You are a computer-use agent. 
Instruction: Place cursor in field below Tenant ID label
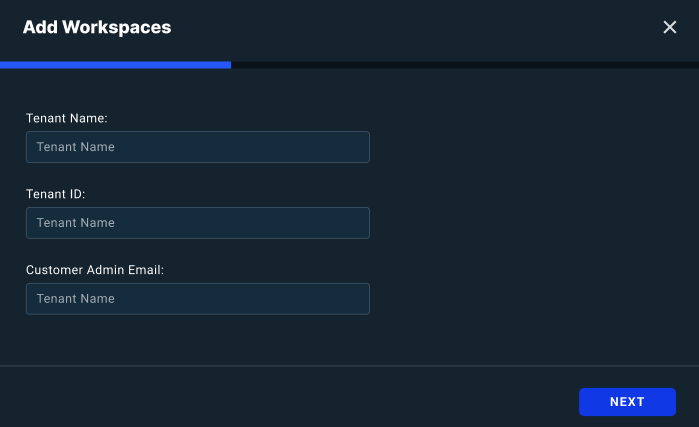198,223
